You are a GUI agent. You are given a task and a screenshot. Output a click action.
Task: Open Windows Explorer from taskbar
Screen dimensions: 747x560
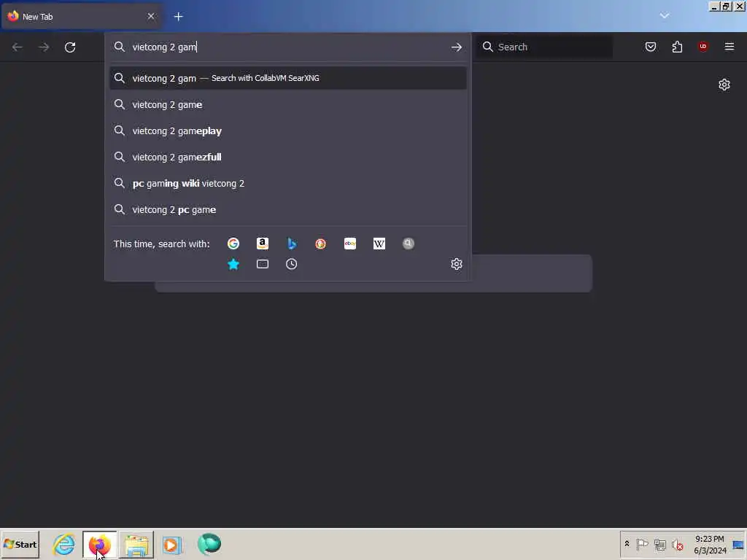136,544
